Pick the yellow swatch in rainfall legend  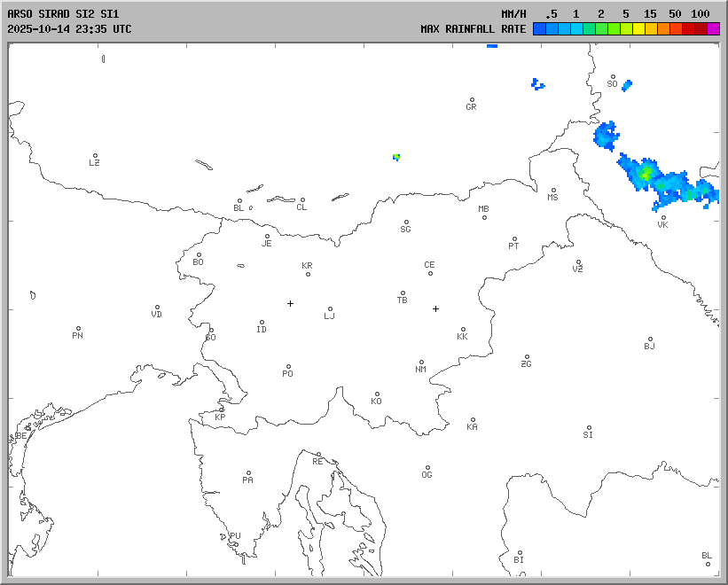click(x=638, y=29)
